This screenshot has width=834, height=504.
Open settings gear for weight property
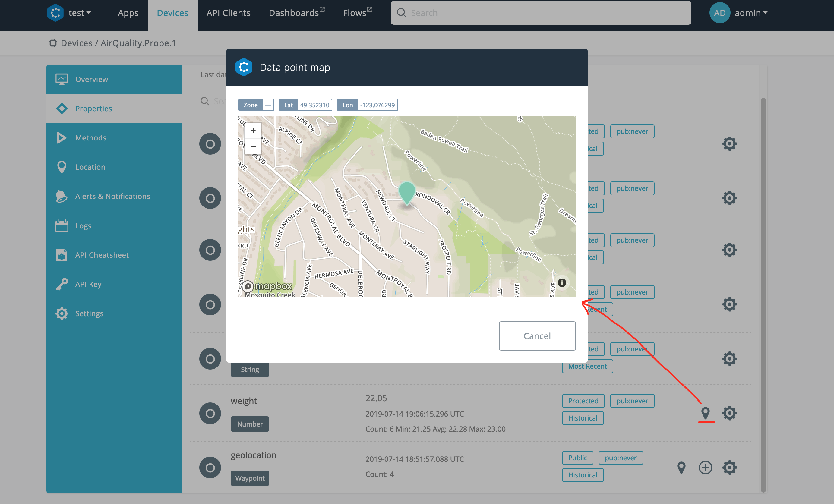pos(729,413)
